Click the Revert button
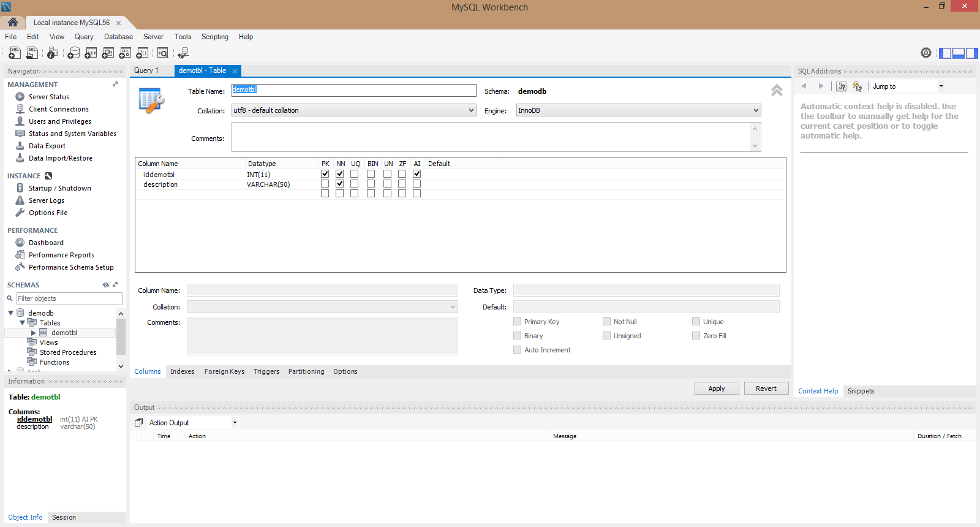The width and height of the screenshot is (980, 527). pos(766,389)
